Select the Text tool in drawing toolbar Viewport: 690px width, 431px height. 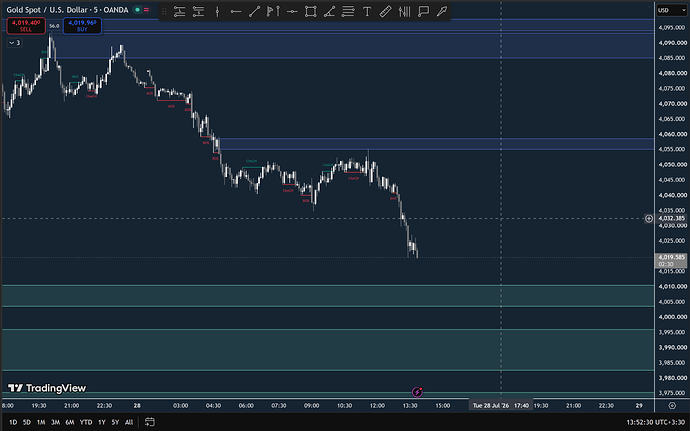pos(367,12)
